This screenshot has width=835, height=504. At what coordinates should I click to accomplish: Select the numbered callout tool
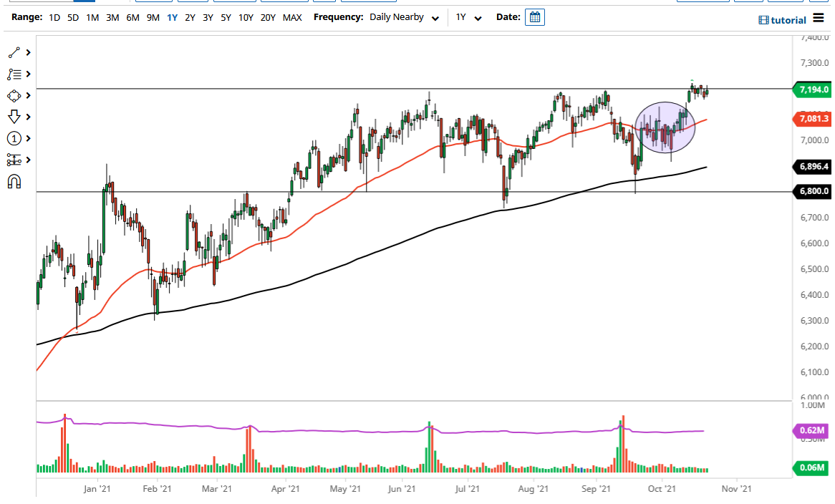[x=14, y=138]
